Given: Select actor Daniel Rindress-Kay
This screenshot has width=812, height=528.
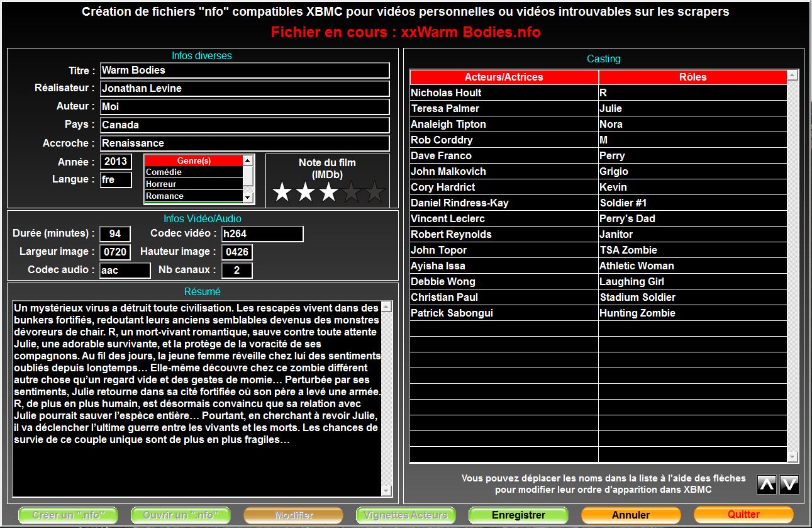Looking at the screenshot, I should click(504, 203).
